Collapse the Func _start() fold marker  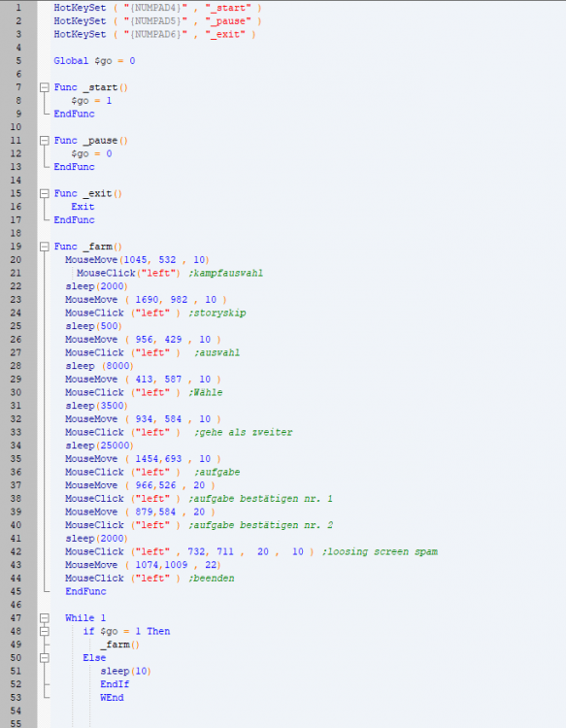pos(44,87)
